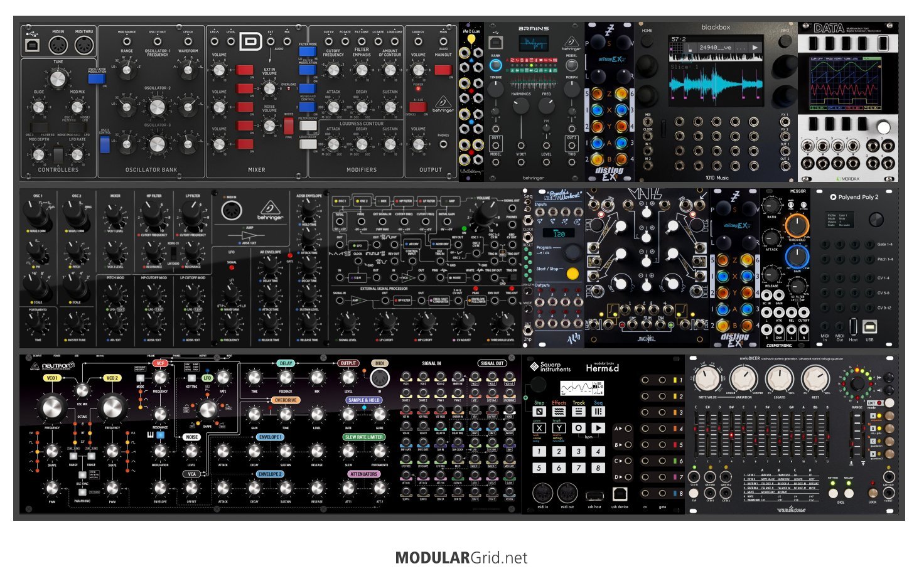Screen dimensions: 924x571
Task: Click the CLOCK jack on blackbox
Action: [648, 136]
